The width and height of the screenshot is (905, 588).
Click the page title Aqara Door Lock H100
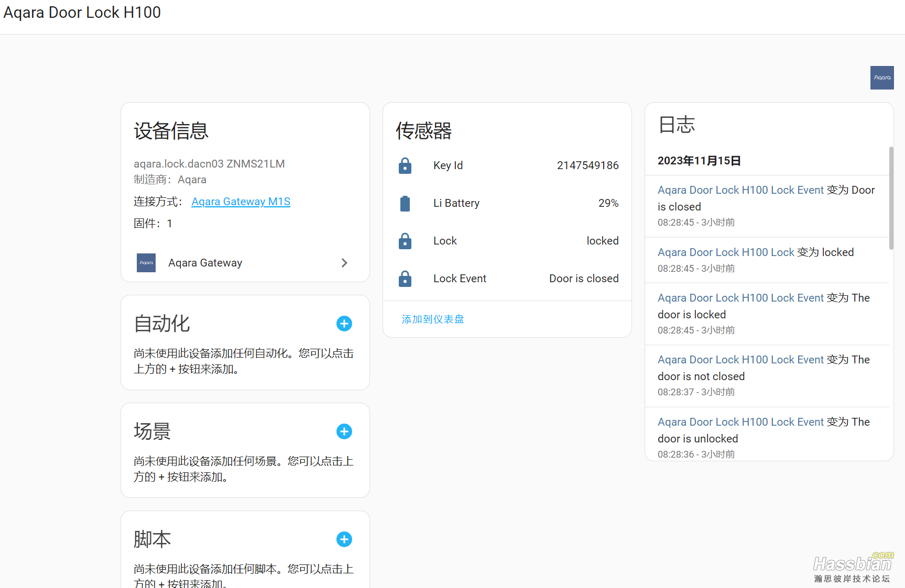coord(82,13)
